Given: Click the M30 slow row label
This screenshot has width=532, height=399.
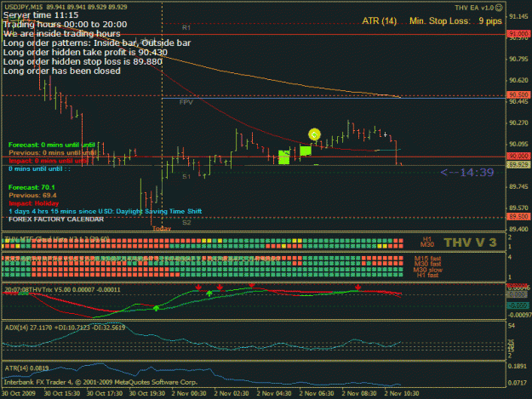Looking at the screenshot, I should pyautogui.click(x=428, y=270).
